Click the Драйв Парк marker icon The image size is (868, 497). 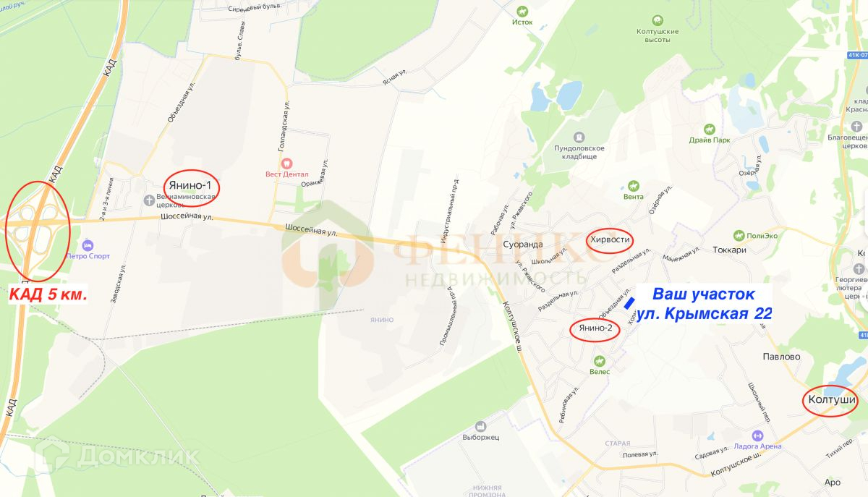[713, 129]
